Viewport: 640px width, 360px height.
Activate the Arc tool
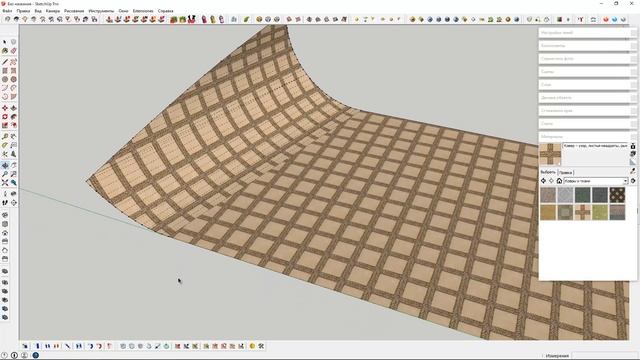[4, 88]
